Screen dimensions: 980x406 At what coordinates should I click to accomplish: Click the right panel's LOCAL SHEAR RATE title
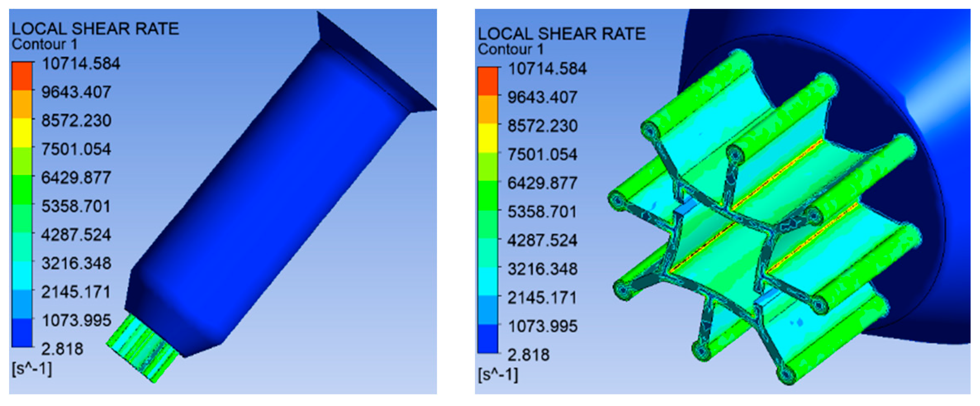(561, 34)
